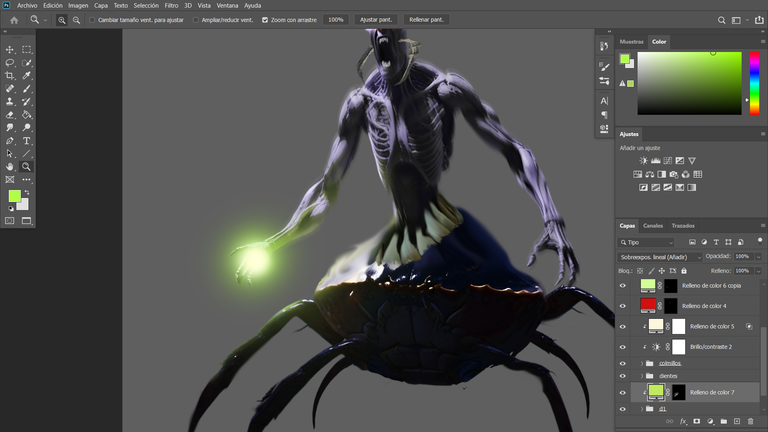Delete layer with trash icon
Screen dimensions: 768x432
750,421
